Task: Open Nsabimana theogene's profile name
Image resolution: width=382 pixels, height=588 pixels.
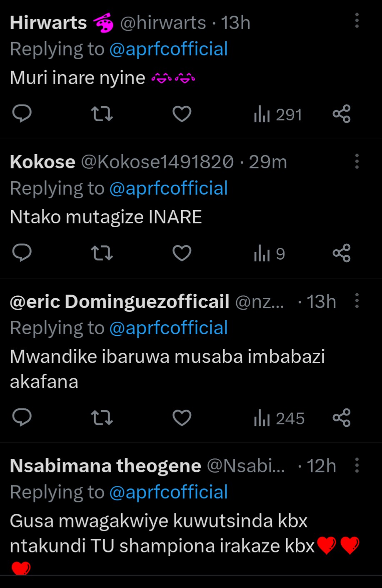Action: (x=105, y=466)
